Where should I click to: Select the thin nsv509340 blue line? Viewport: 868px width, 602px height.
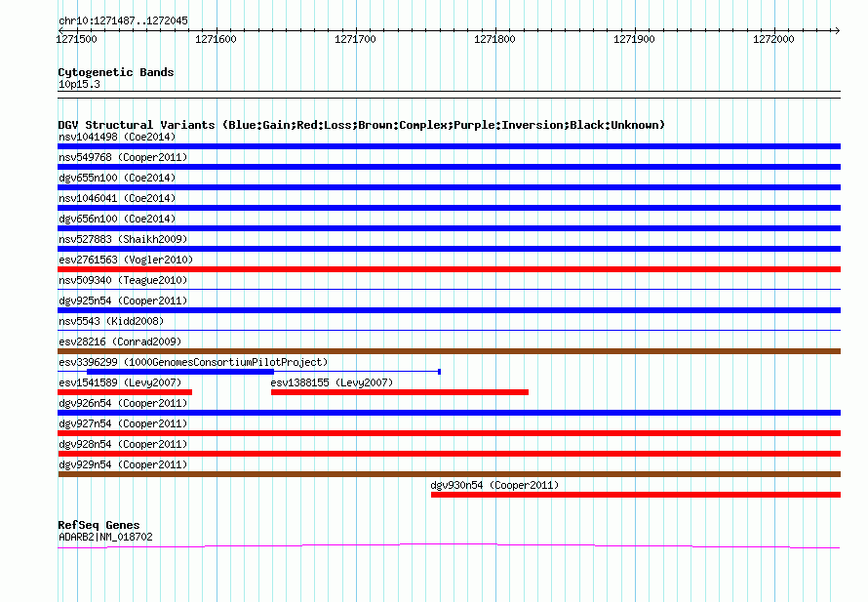tap(449, 289)
